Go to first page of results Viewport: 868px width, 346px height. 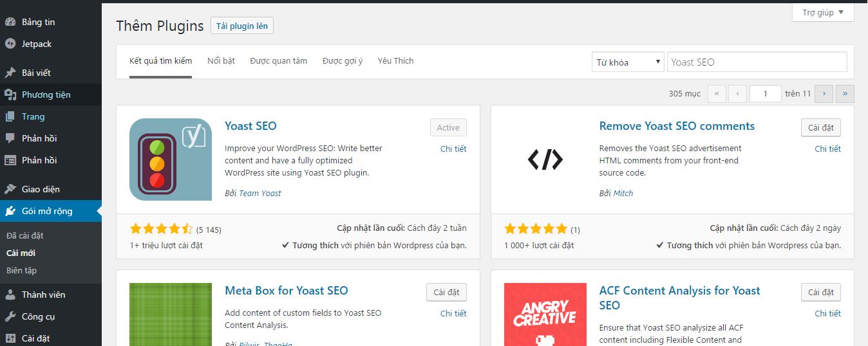[x=717, y=93]
